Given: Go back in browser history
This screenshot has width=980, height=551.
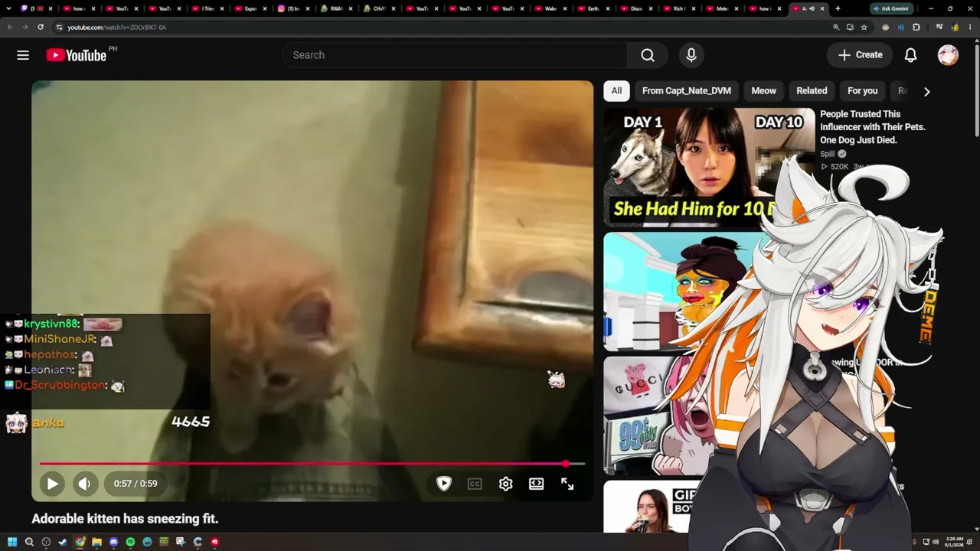Looking at the screenshot, I should point(10,27).
